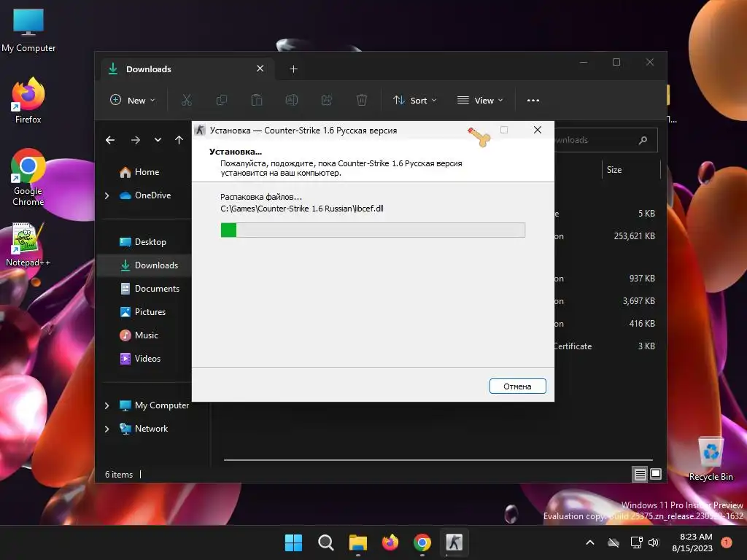Screen dimensions: 747x560
Task: Click Counter-Strike installer taskbar icon
Action: pos(454,542)
